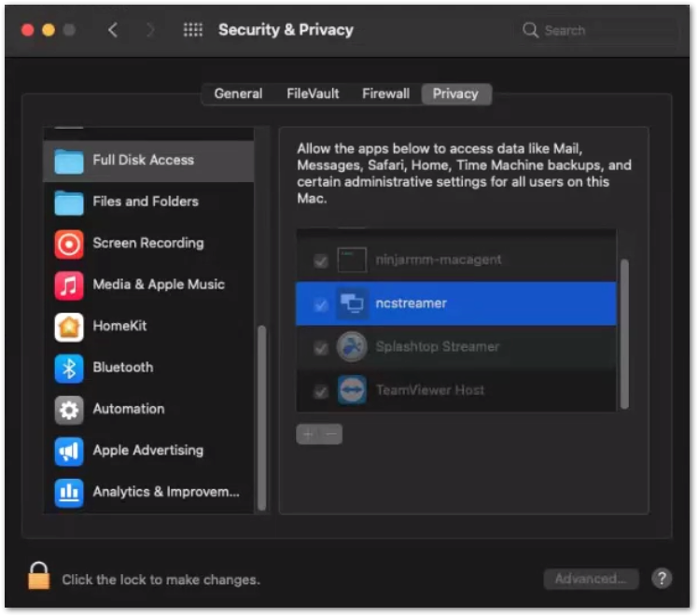This screenshot has width=698, height=616.
Task: Switch to the General tab
Action: click(x=238, y=93)
